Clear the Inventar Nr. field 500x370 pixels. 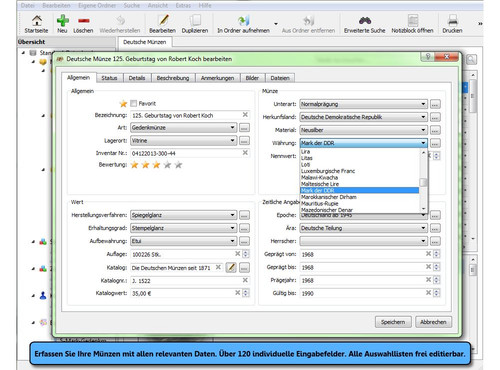point(245,153)
